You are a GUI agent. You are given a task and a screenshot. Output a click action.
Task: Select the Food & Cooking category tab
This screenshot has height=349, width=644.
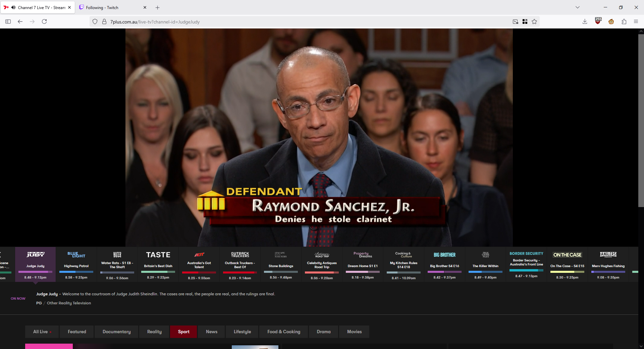(x=284, y=332)
